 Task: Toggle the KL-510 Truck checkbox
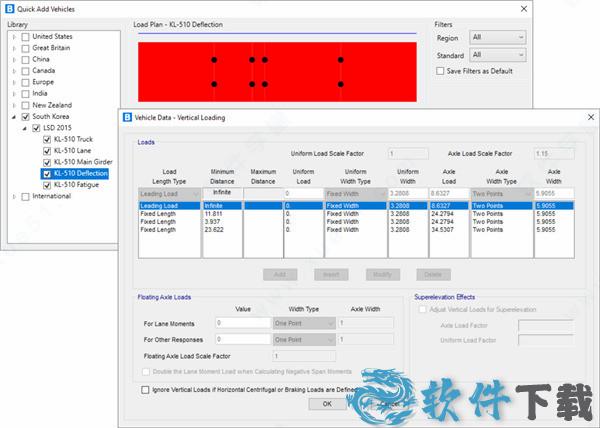click(47, 139)
